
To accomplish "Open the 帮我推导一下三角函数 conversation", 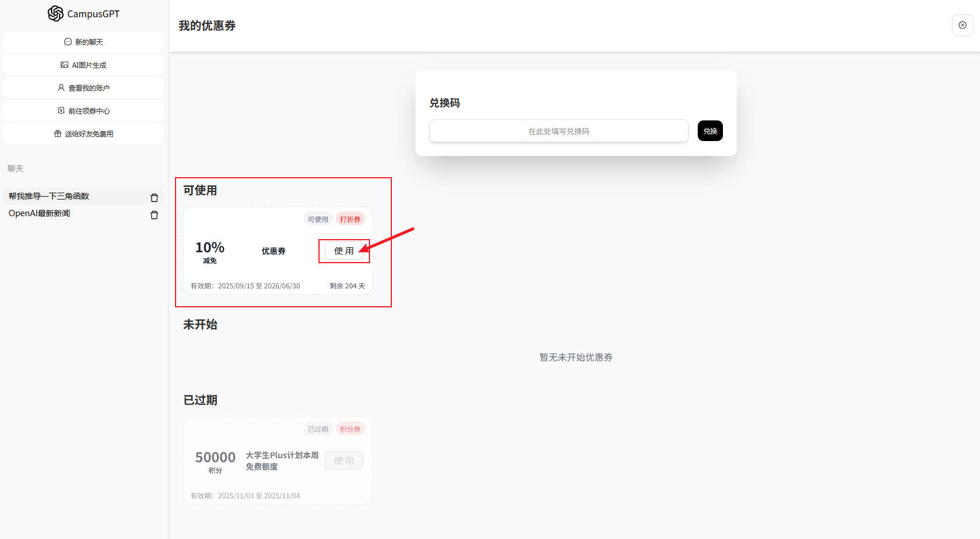I will coord(49,196).
